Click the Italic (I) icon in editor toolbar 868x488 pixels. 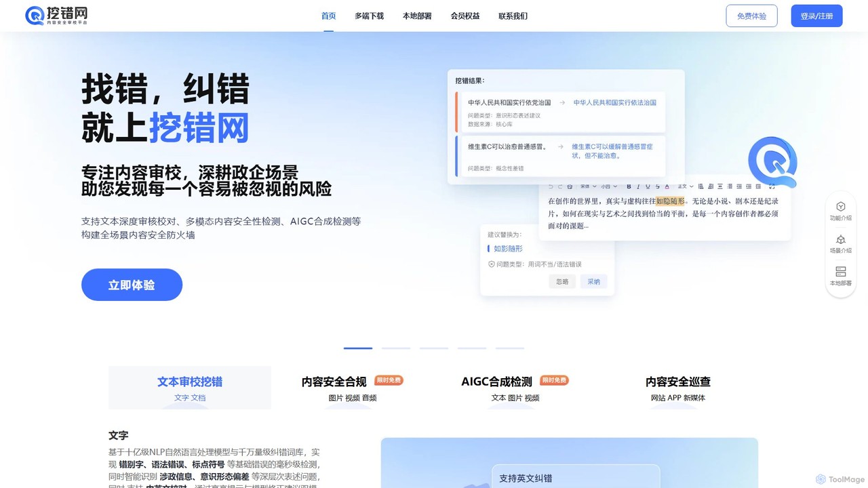coord(638,186)
